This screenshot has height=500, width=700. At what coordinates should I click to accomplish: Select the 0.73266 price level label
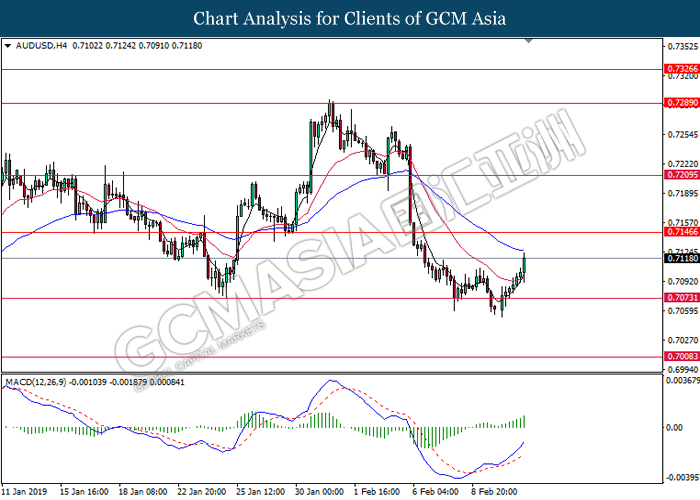pyautogui.click(x=681, y=69)
